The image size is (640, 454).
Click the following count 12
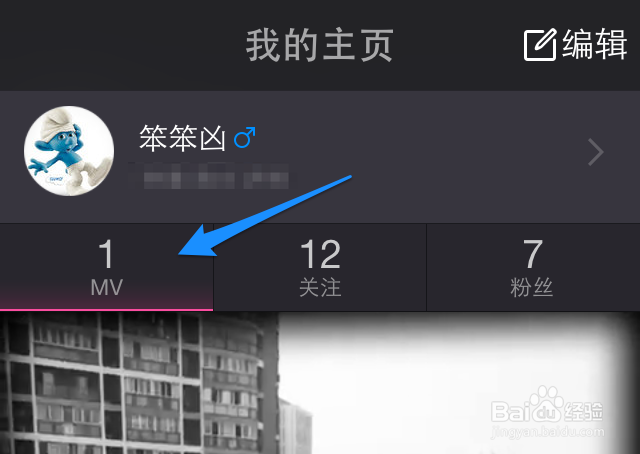click(320, 254)
